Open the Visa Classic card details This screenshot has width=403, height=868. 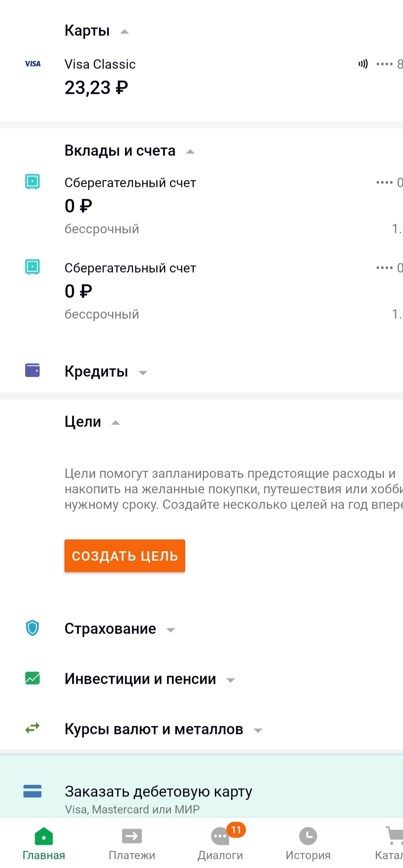coord(201,76)
